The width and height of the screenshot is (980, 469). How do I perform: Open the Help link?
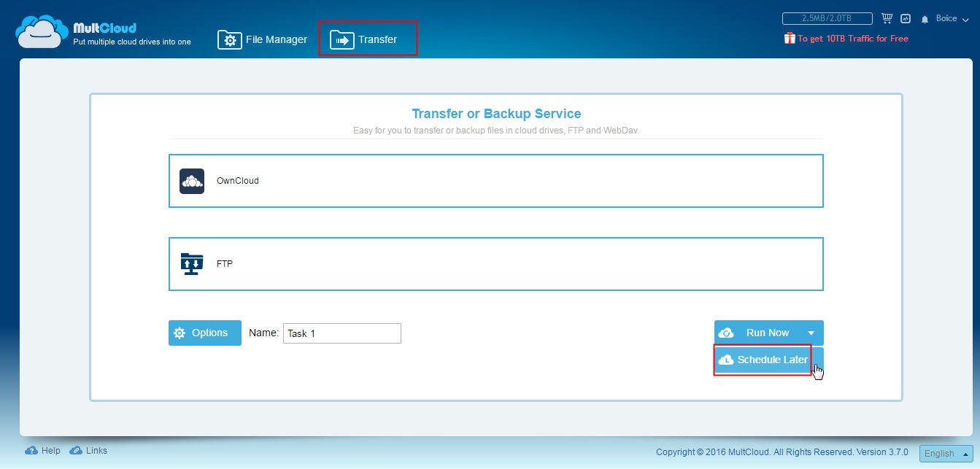click(x=43, y=451)
